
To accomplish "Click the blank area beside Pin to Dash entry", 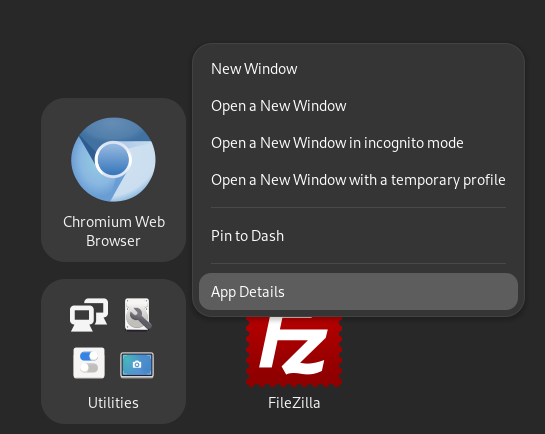I will (400, 236).
